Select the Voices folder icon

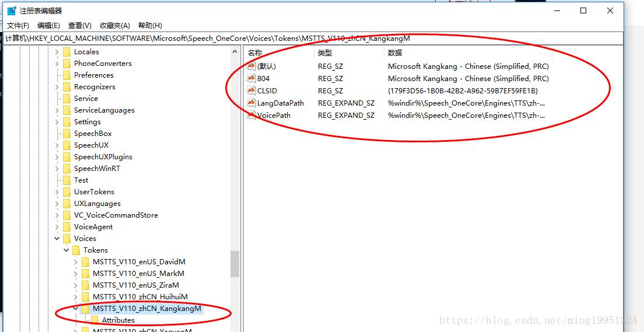coord(66,238)
